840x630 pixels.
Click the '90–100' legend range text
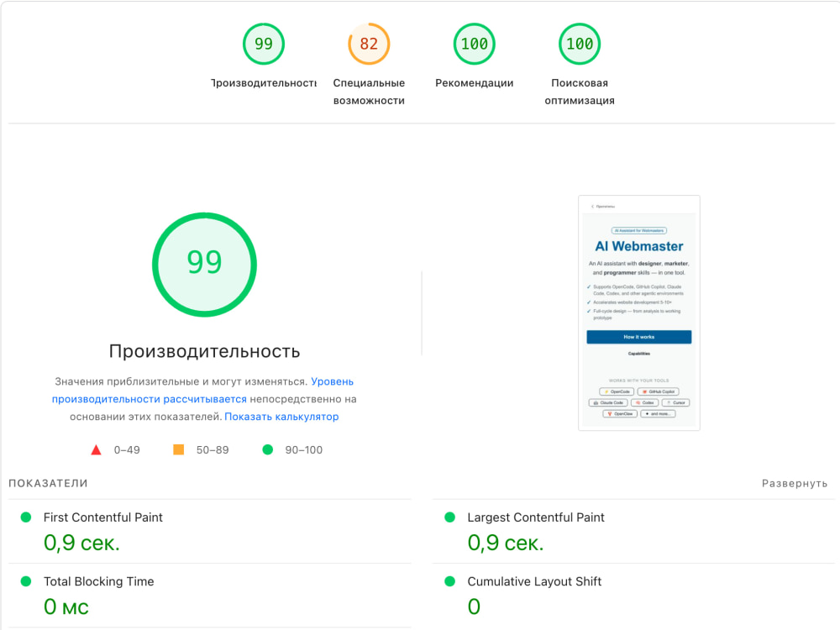click(304, 450)
